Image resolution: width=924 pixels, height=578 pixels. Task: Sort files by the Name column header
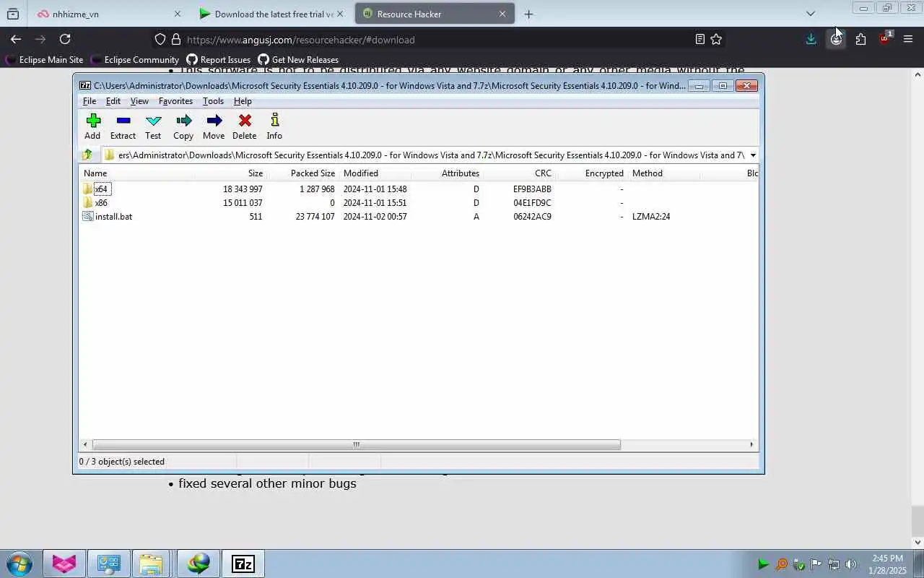[x=136, y=173]
